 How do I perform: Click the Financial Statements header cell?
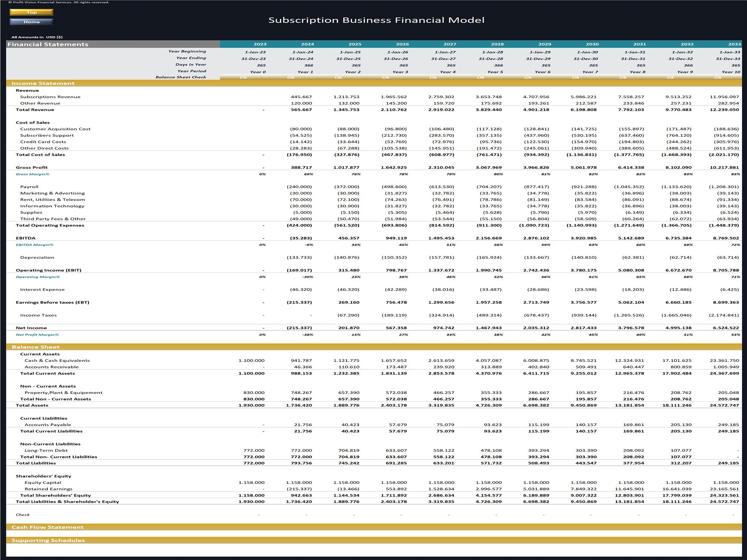tap(113, 44)
